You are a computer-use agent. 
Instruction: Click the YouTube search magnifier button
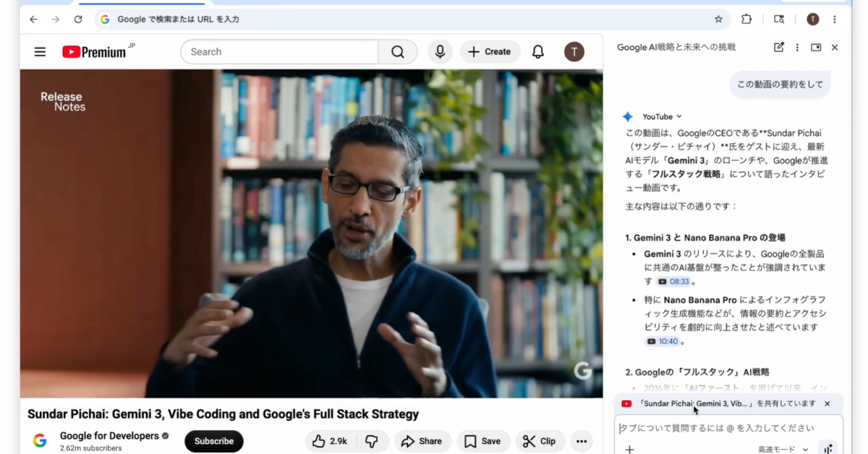397,52
